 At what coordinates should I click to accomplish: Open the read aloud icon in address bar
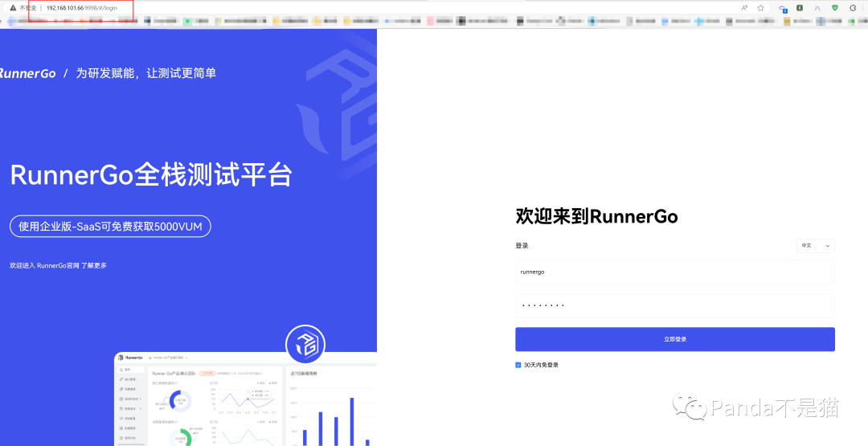click(744, 8)
